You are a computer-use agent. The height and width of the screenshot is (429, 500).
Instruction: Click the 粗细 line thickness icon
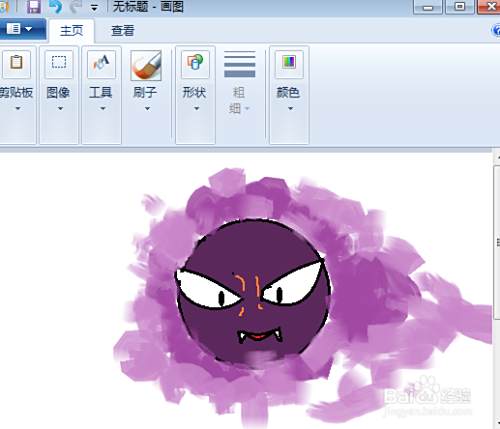pyautogui.click(x=240, y=64)
